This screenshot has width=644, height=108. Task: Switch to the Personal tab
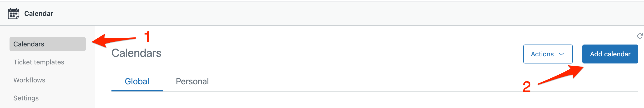pos(192,81)
